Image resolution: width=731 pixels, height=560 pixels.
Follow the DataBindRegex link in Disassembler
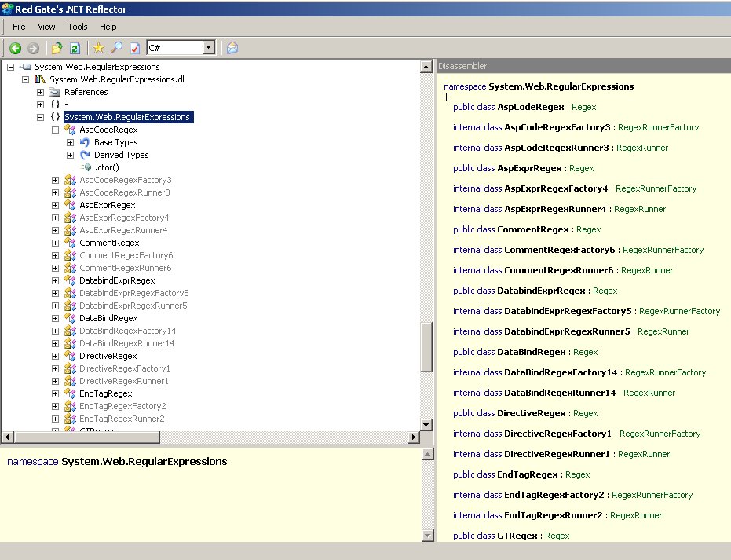click(532, 352)
